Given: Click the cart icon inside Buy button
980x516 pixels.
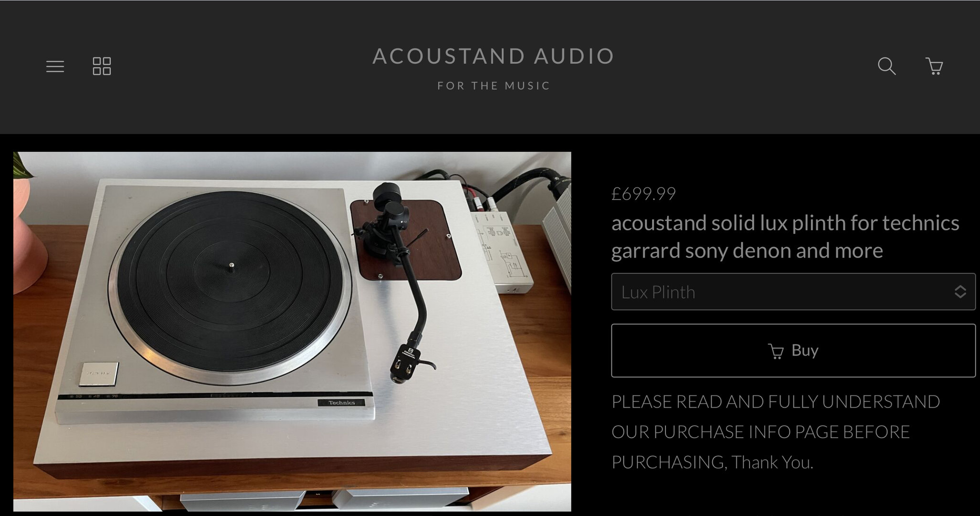Looking at the screenshot, I should point(776,351).
